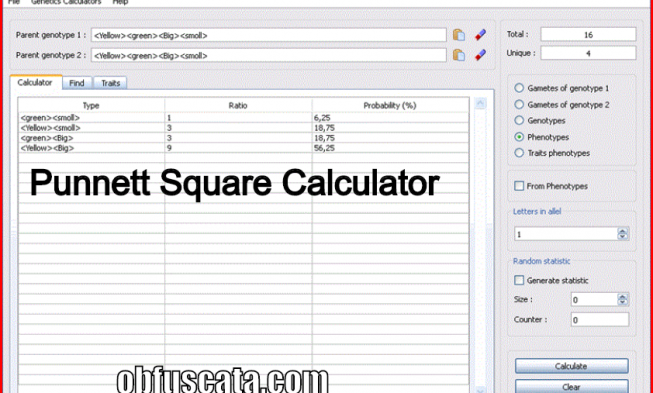Screen dimensions: 653x393
Task: Click eraser icon for Parent genotype 1
Action: tap(480, 35)
